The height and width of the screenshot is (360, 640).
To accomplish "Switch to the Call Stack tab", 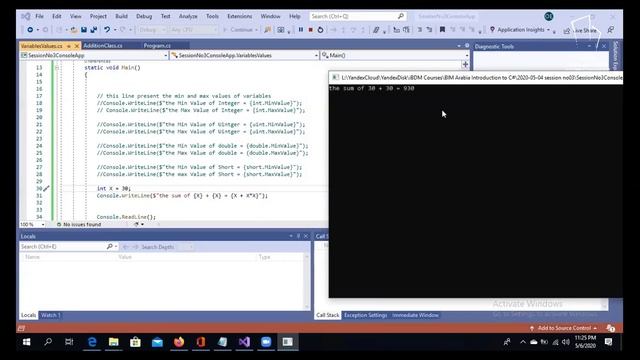I will pyautogui.click(x=327, y=315).
